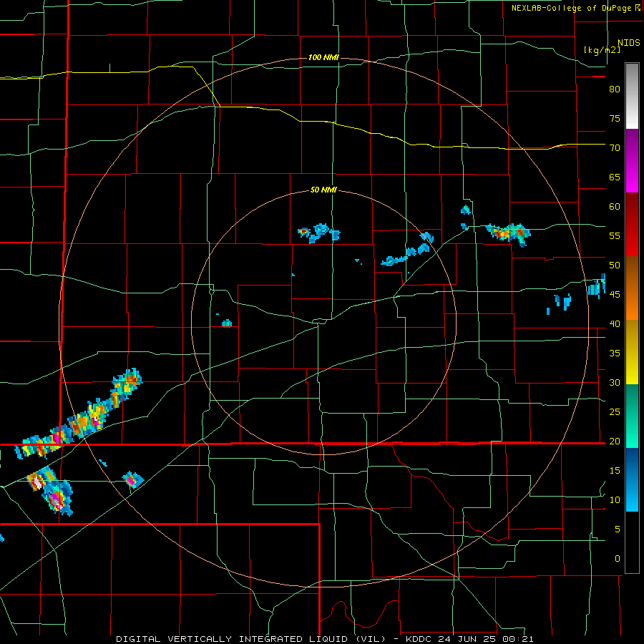
Task: Pick the orange-brown segment of color bar
Action: click(632, 288)
